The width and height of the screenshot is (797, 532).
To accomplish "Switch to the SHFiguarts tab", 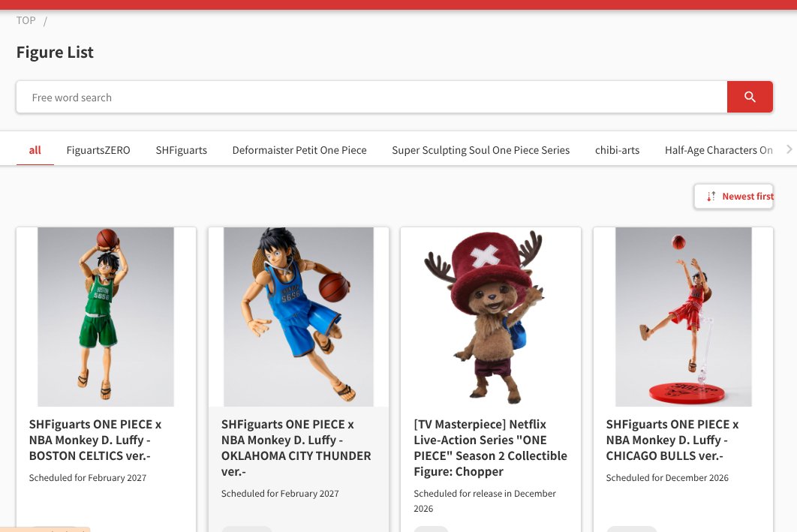I will 182,150.
